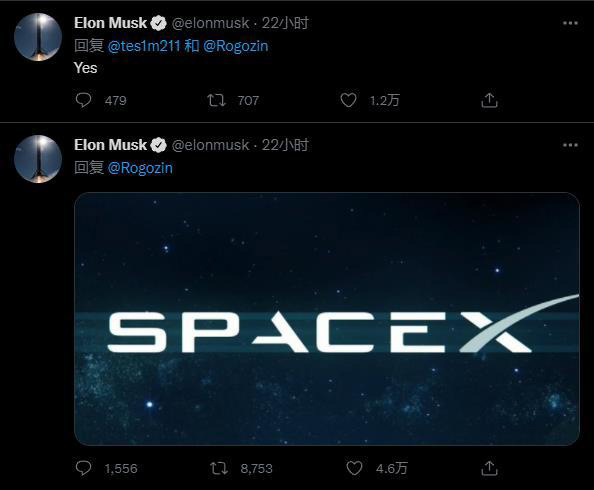The width and height of the screenshot is (594, 490).
Task: Retweet the SpaceX image tweet
Action: [219, 468]
